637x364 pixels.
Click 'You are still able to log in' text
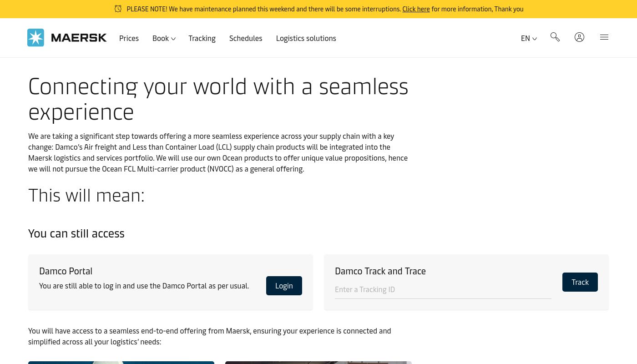tap(144, 286)
